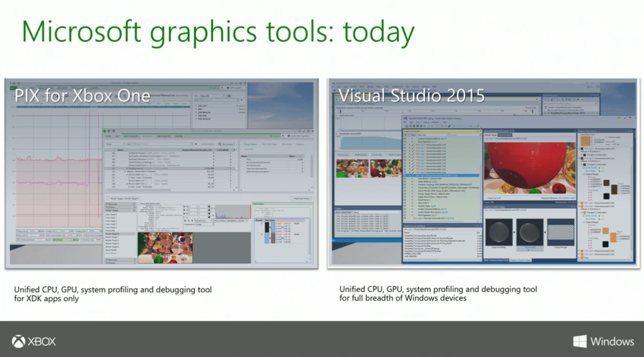Screen dimensions: 644x357
Task: Select the Stencil Buffer entry in PIX list
Action: click(111, 250)
